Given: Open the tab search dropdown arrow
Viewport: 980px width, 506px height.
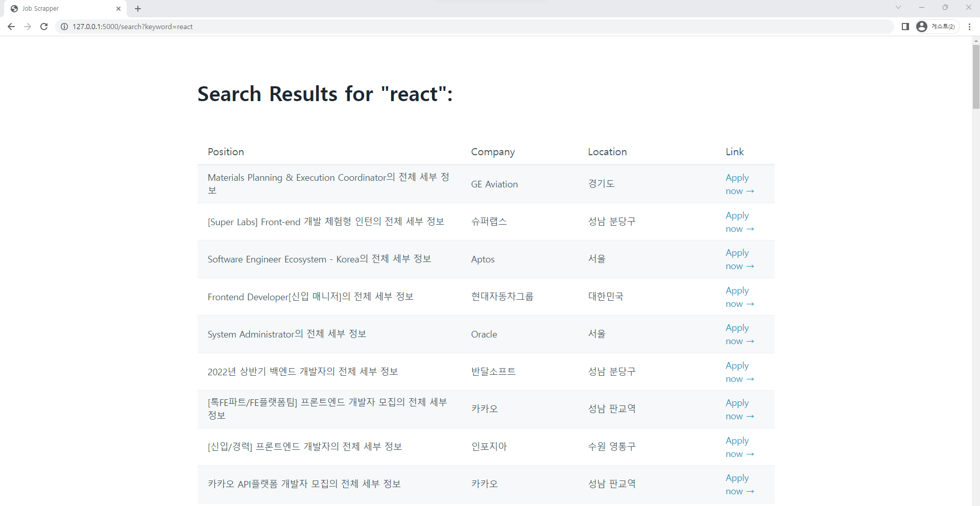Looking at the screenshot, I should click(898, 7).
